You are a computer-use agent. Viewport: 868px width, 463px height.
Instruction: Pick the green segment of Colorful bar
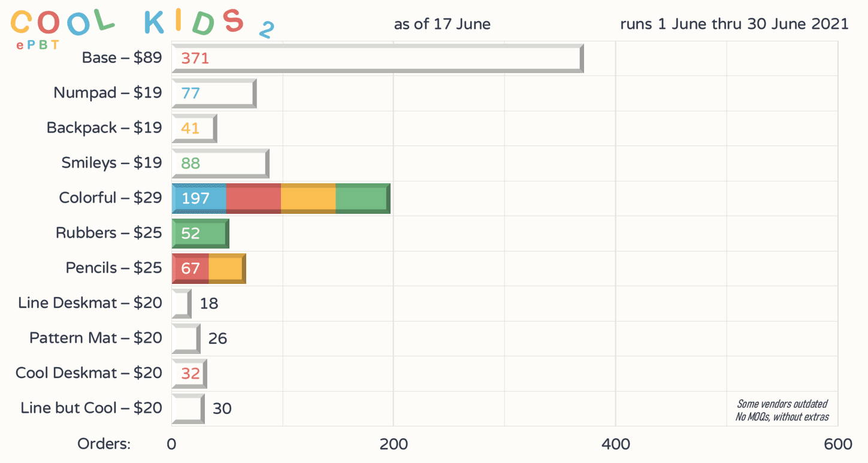coord(362,198)
